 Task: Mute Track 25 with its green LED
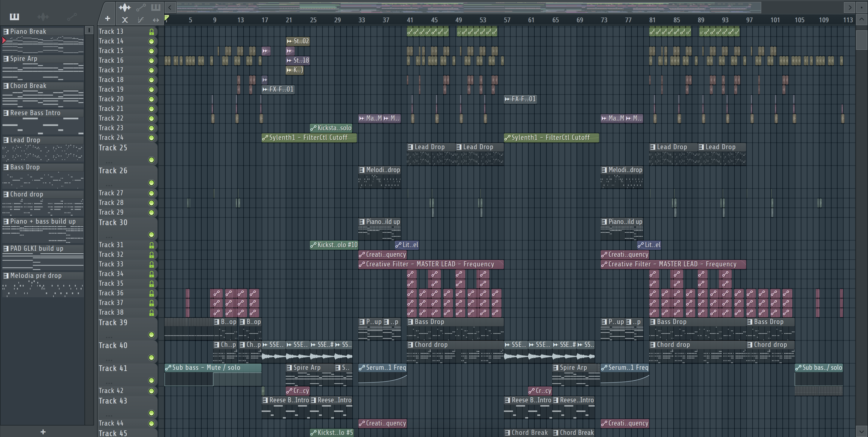152,160
